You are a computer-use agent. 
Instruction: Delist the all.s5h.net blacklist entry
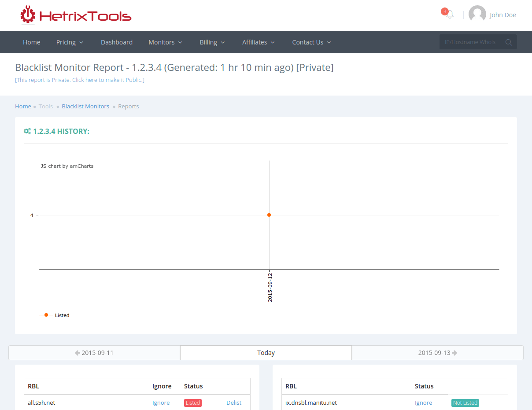(x=234, y=403)
